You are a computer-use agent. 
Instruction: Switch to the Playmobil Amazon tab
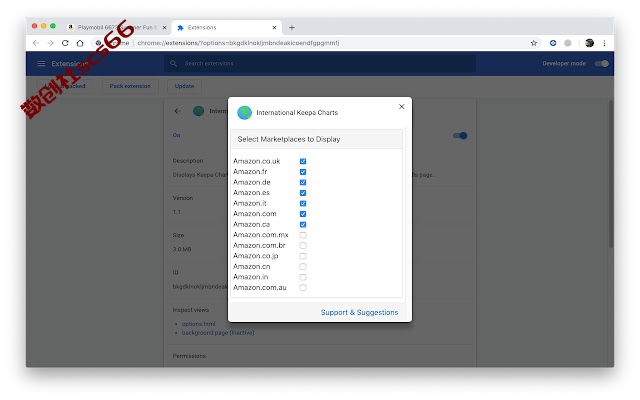click(x=118, y=27)
